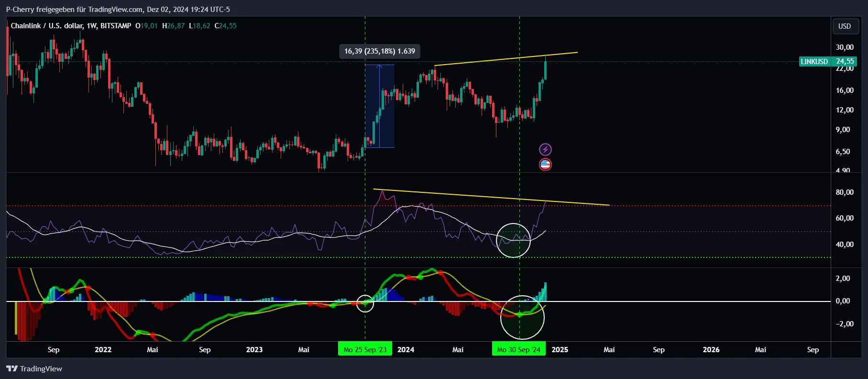Open the USD currency selector
Screen dimensions: 868x379
click(x=845, y=26)
